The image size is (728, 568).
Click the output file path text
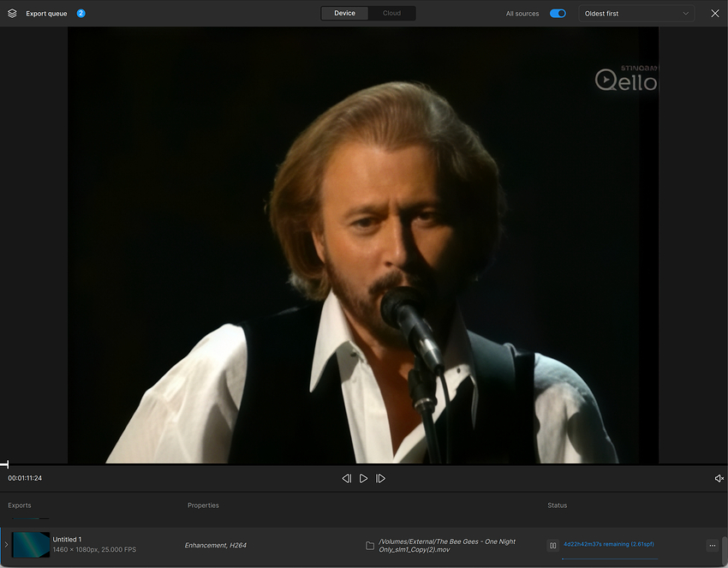tap(447, 545)
